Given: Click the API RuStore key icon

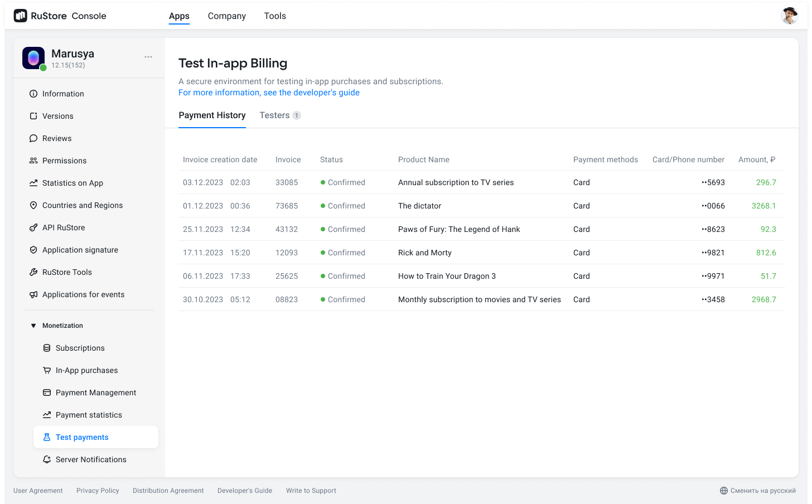Looking at the screenshot, I should (33, 227).
